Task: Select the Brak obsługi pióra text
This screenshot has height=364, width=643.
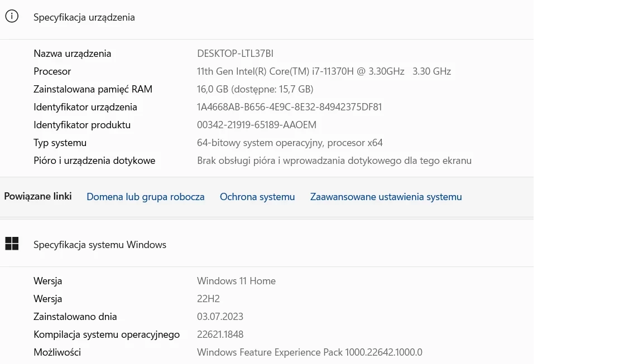Action: click(334, 161)
